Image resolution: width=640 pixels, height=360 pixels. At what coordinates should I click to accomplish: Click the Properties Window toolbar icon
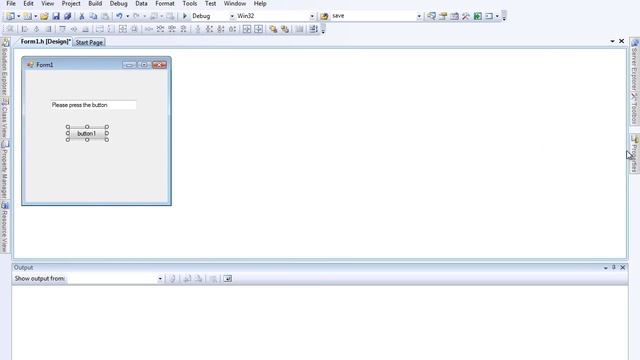tap(443, 16)
